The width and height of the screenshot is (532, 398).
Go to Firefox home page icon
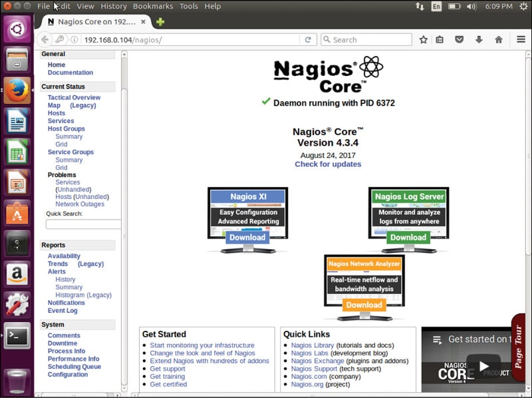pyautogui.click(x=498, y=40)
